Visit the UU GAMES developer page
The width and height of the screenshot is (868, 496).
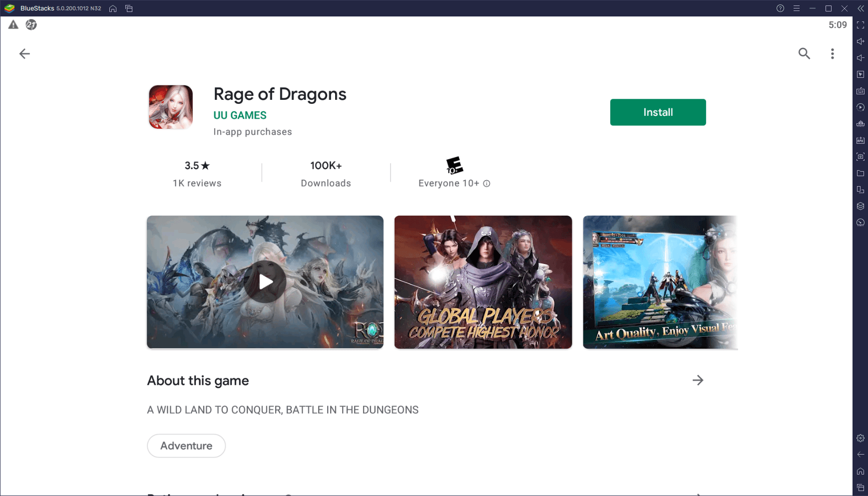pyautogui.click(x=240, y=115)
